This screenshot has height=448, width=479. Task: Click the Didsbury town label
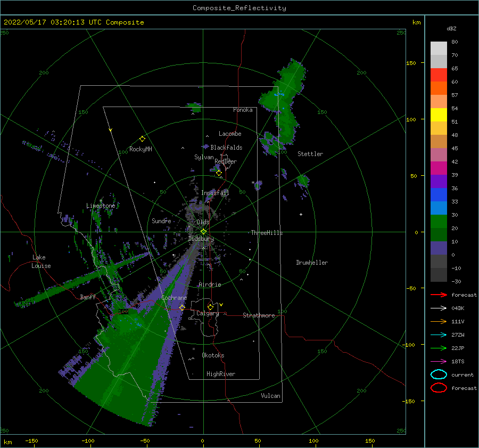coord(201,239)
